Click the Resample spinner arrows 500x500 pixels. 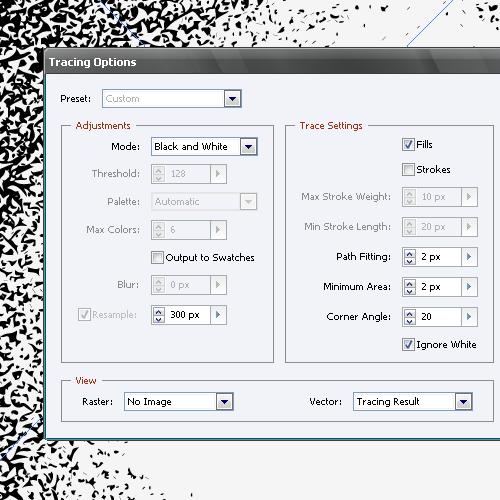[x=159, y=315]
